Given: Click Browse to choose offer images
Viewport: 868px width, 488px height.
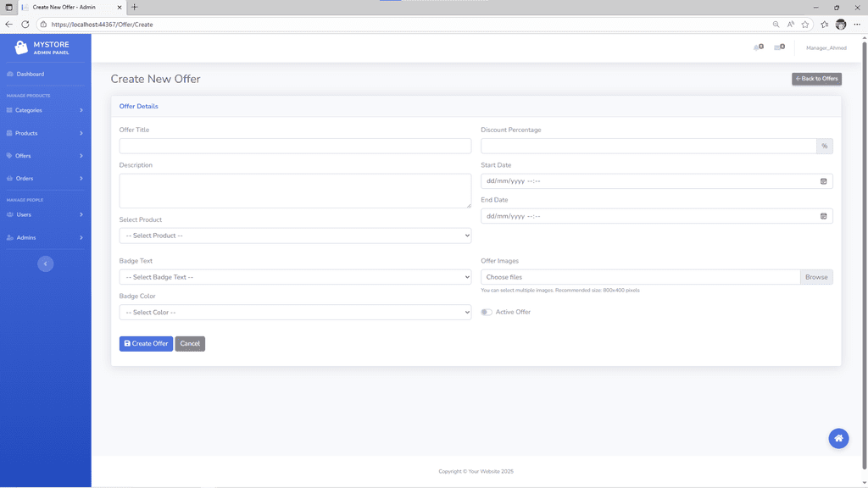Looking at the screenshot, I should (816, 277).
